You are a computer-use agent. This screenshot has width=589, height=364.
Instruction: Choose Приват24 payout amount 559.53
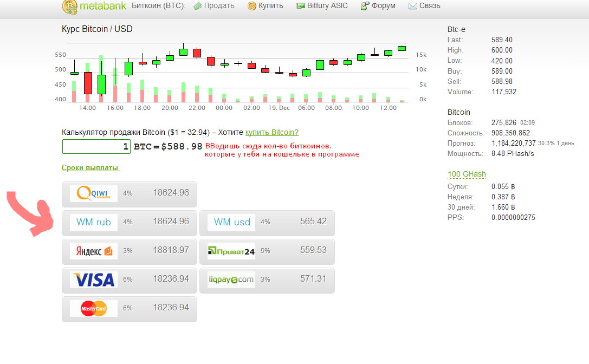[x=313, y=250]
